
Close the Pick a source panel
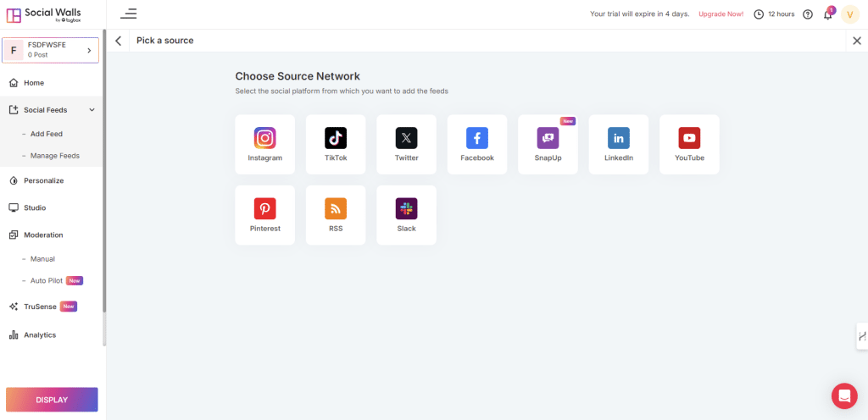[x=857, y=41]
